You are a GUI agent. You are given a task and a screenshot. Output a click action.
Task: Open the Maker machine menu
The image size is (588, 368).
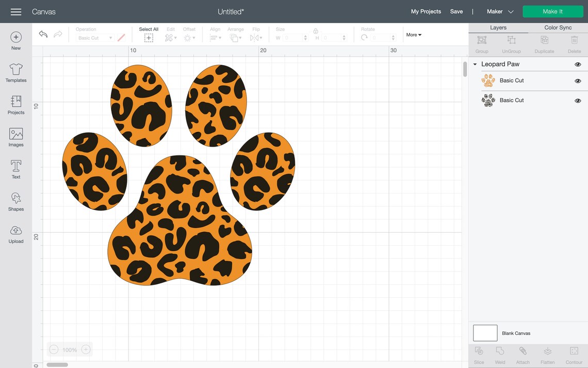tap(499, 11)
